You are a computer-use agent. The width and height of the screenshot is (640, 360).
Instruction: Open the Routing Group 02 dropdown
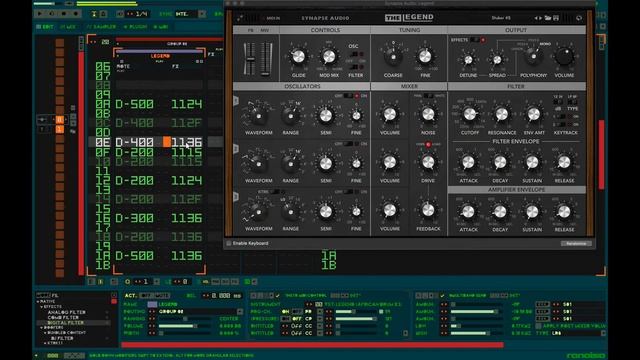coord(240,311)
